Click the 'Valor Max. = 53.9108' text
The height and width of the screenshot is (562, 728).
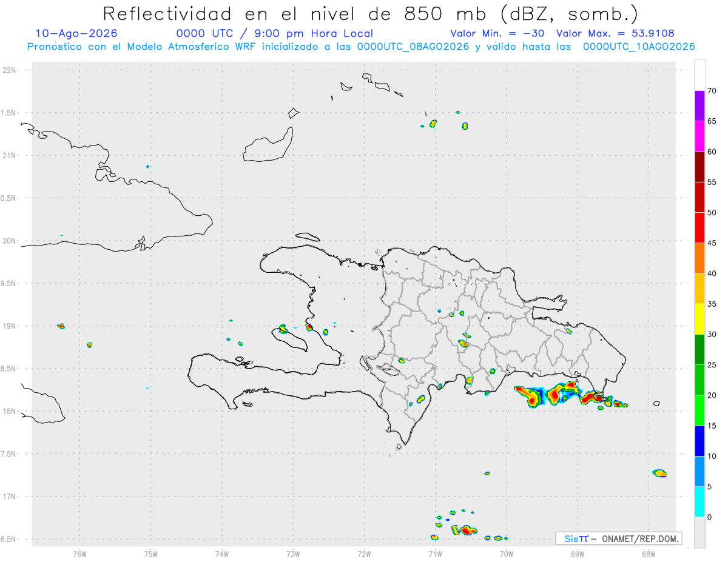click(x=615, y=33)
